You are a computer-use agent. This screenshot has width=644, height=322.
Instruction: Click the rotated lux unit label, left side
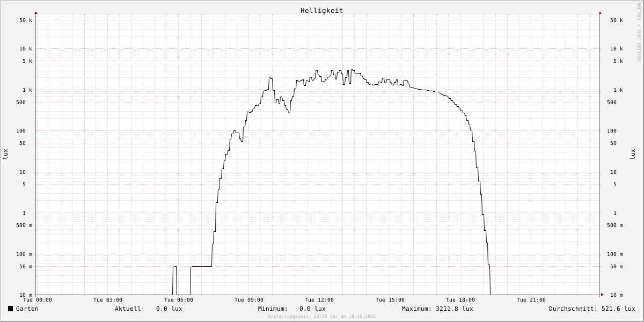pos(5,154)
